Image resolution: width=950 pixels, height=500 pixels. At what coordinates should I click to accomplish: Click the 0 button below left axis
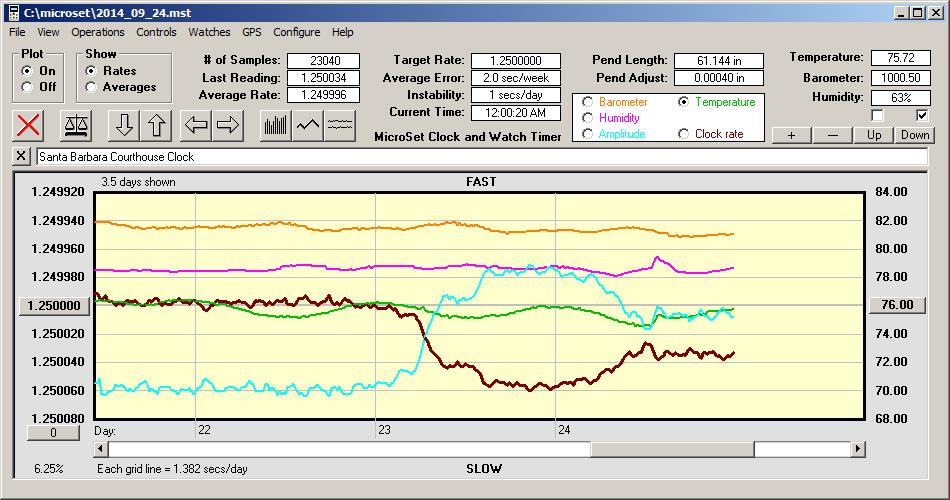53,433
